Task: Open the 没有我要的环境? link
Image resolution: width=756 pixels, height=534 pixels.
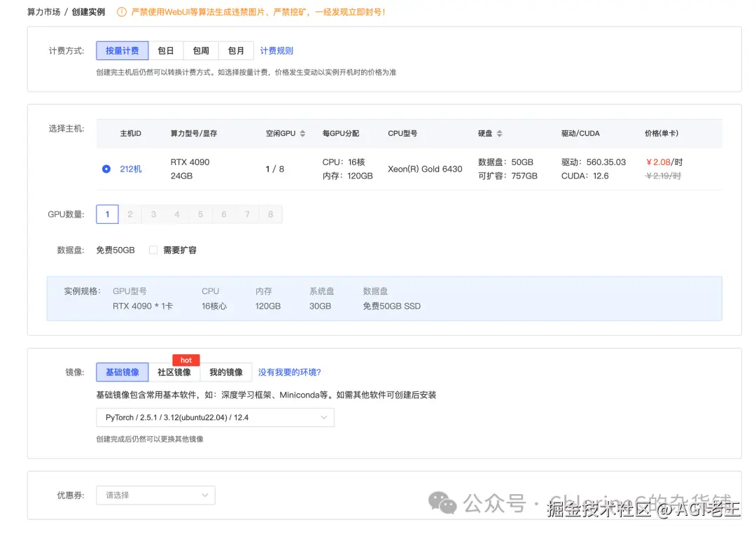Action: click(x=290, y=372)
